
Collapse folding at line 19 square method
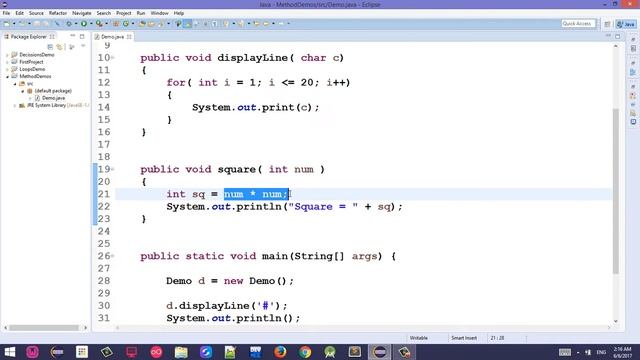point(113,169)
